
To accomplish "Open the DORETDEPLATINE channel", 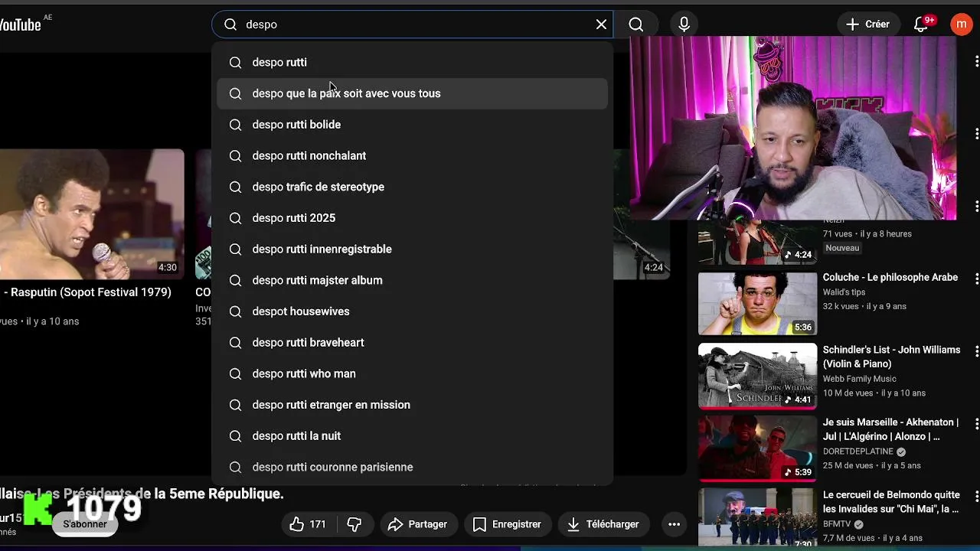I will [858, 452].
